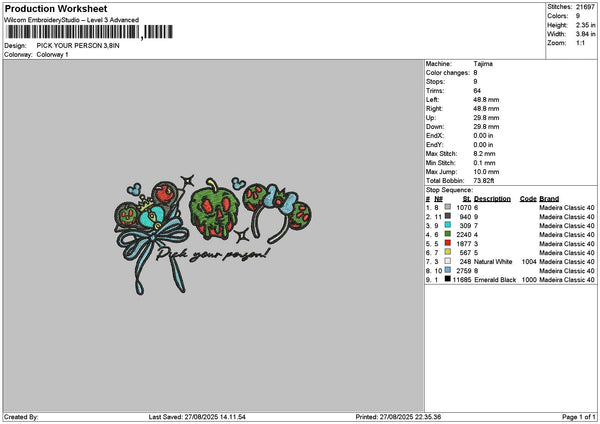The image size is (600, 424).
Task: Click the Min Stitch value 0.1 mm
Action: click(x=484, y=163)
